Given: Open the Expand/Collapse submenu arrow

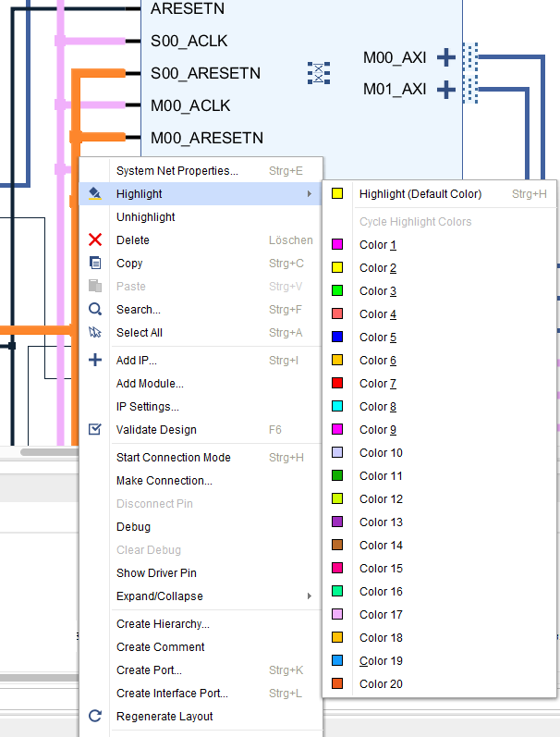Looking at the screenshot, I should click(x=310, y=596).
